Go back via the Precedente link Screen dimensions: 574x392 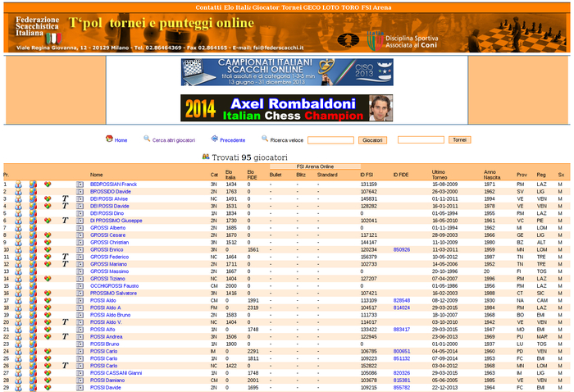[x=232, y=140]
